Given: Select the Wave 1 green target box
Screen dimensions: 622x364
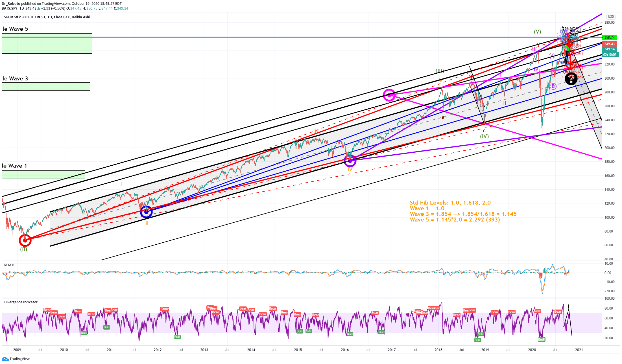Looking at the screenshot, I should 43,175.
